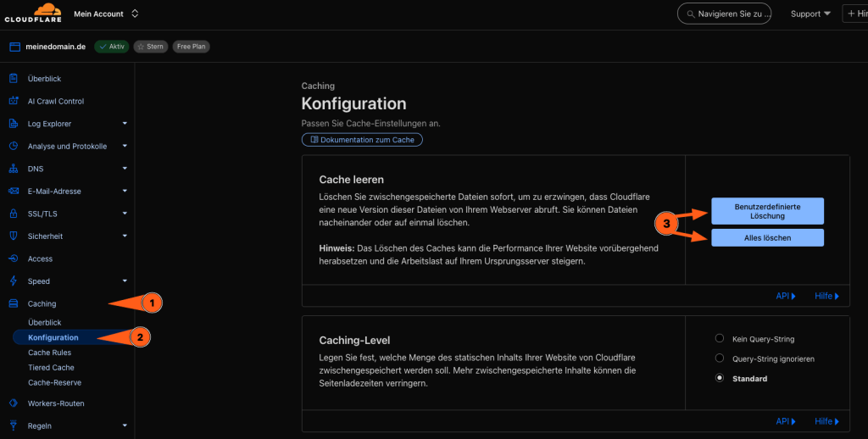This screenshot has width=868, height=439.
Task: Open Cache Rules submenu item
Action: 49,353
